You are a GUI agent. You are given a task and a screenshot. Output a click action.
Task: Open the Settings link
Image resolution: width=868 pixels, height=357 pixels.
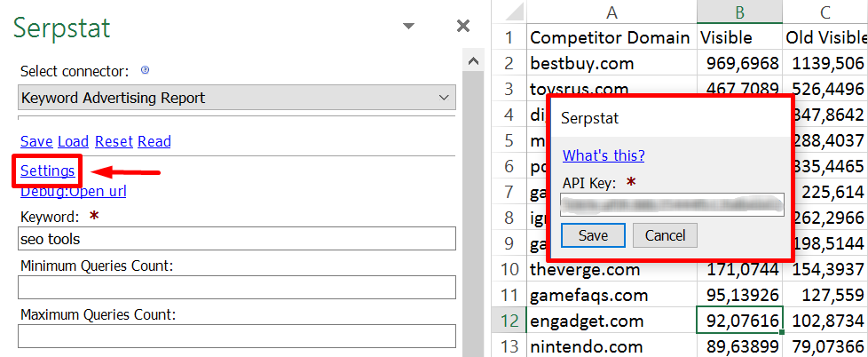(48, 171)
